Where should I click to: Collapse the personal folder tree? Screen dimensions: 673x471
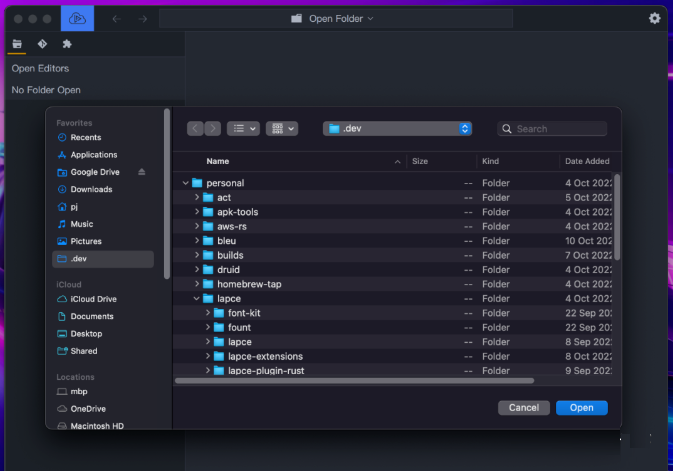coord(185,183)
